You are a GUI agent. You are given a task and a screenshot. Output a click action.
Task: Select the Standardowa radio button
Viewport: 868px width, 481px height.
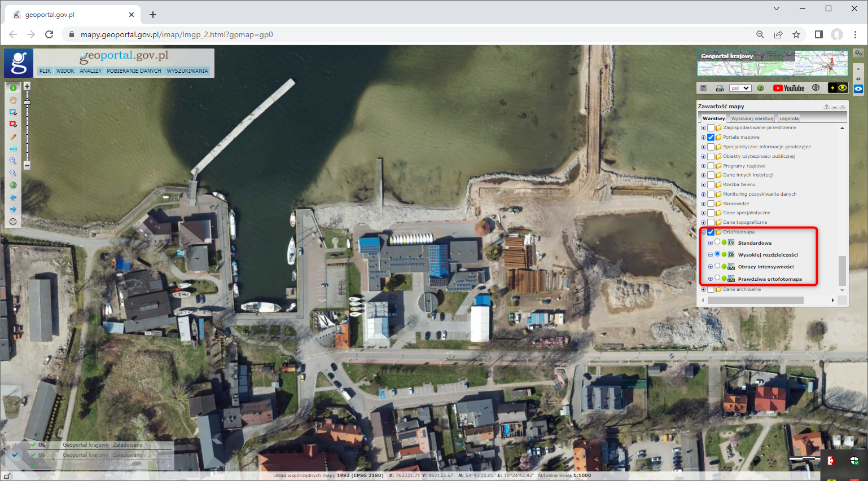pos(717,242)
